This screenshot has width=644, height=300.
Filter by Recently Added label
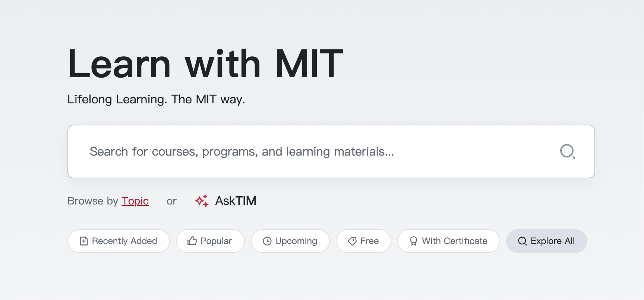(124, 241)
